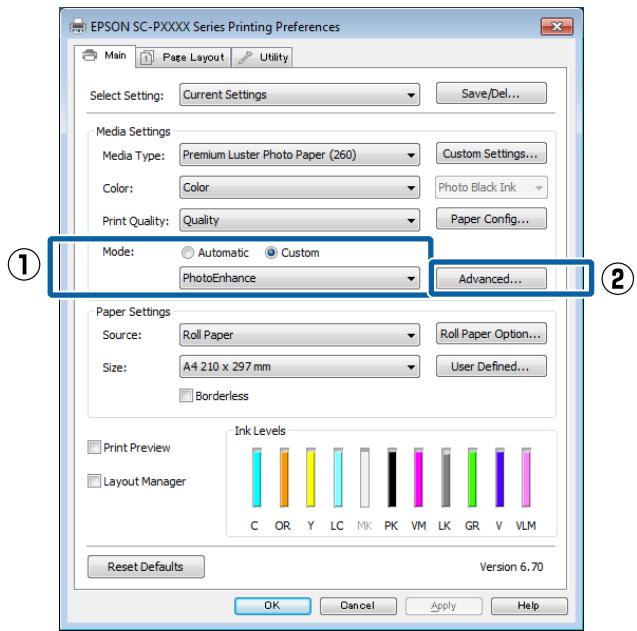Open the Select Setting dropdown
Image resolution: width=637 pixels, height=631 pixels.
coord(299,95)
